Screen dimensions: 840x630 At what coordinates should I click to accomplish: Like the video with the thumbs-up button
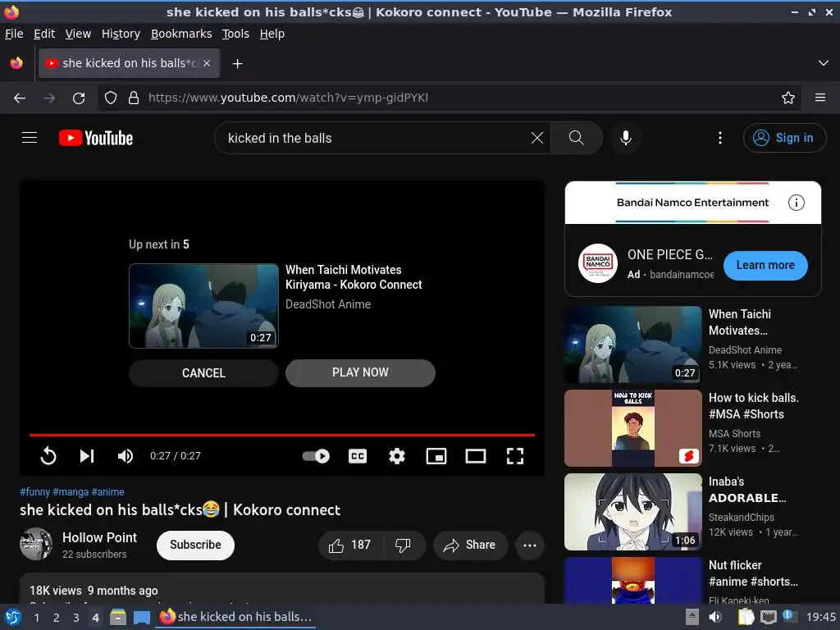pyautogui.click(x=350, y=546)
